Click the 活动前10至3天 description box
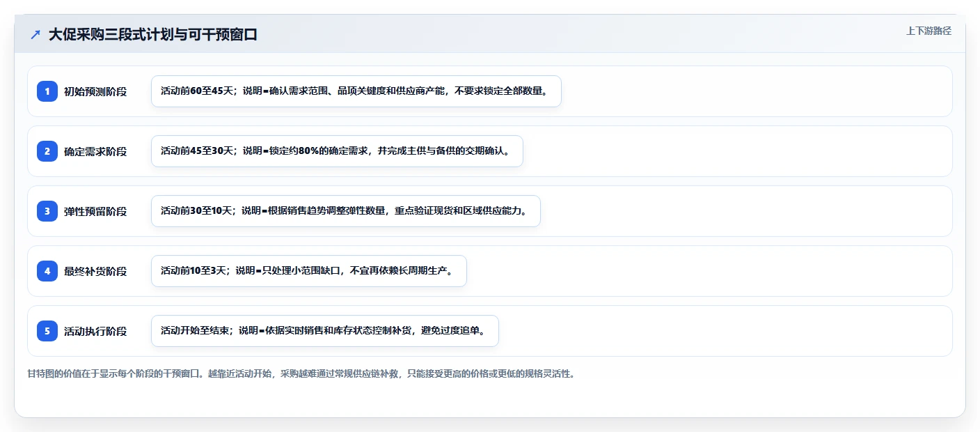The image size is (980, 432). click(309, 271)
